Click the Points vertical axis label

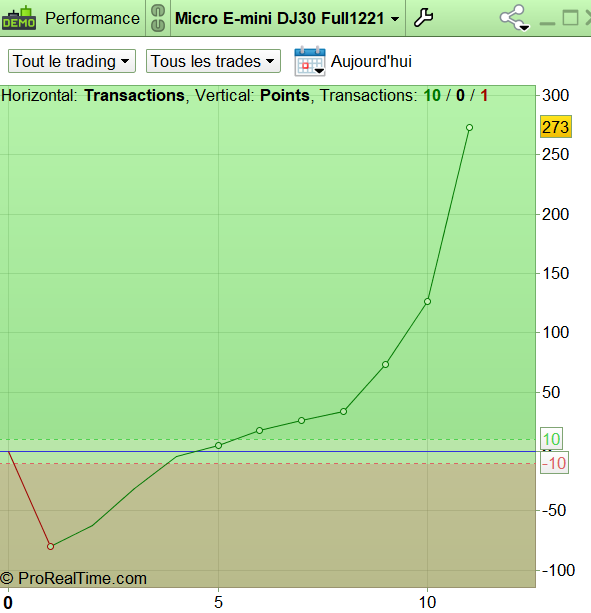[x=285, y=95]
